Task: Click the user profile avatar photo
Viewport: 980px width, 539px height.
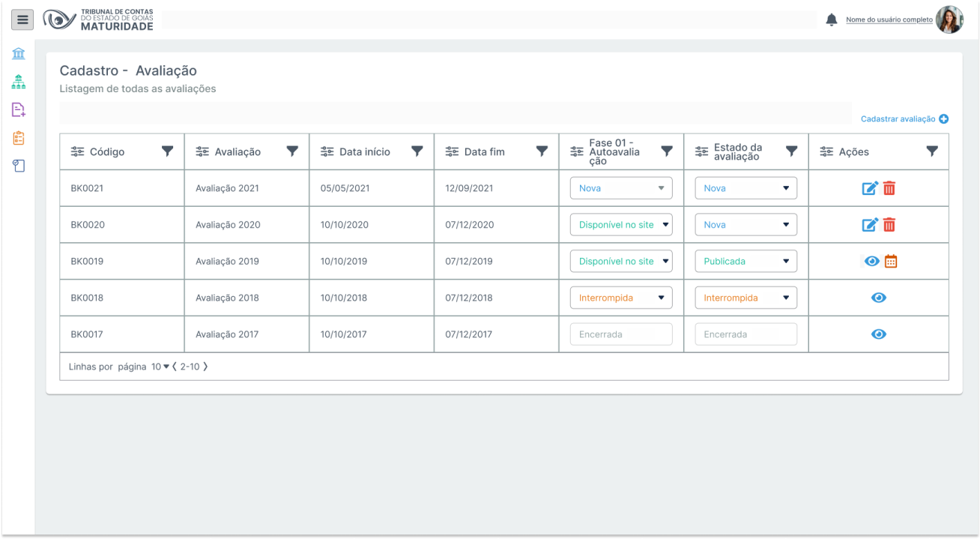Action: [x=949, y=19]
